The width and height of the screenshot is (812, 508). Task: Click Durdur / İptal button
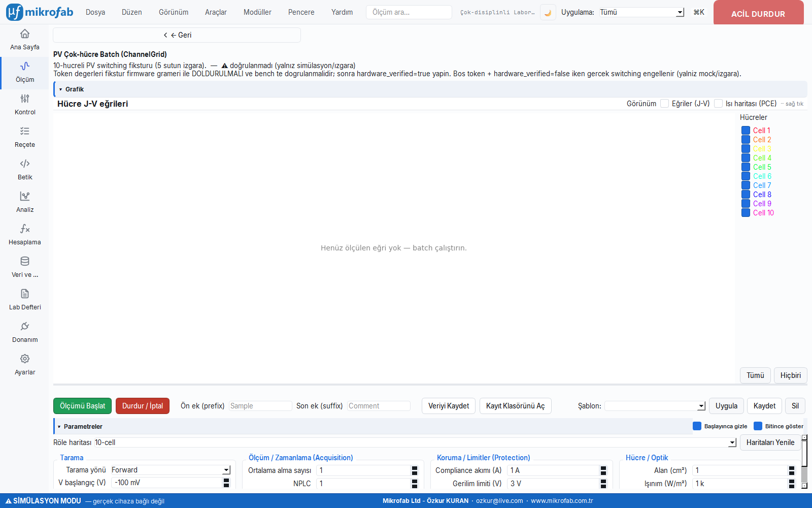143,406
